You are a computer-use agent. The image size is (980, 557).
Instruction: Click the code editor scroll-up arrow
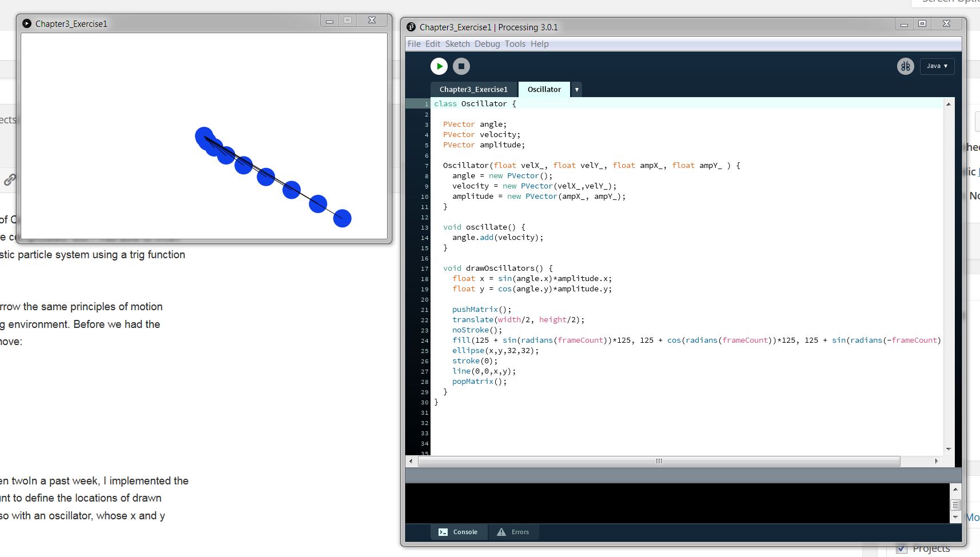(949, 104)
